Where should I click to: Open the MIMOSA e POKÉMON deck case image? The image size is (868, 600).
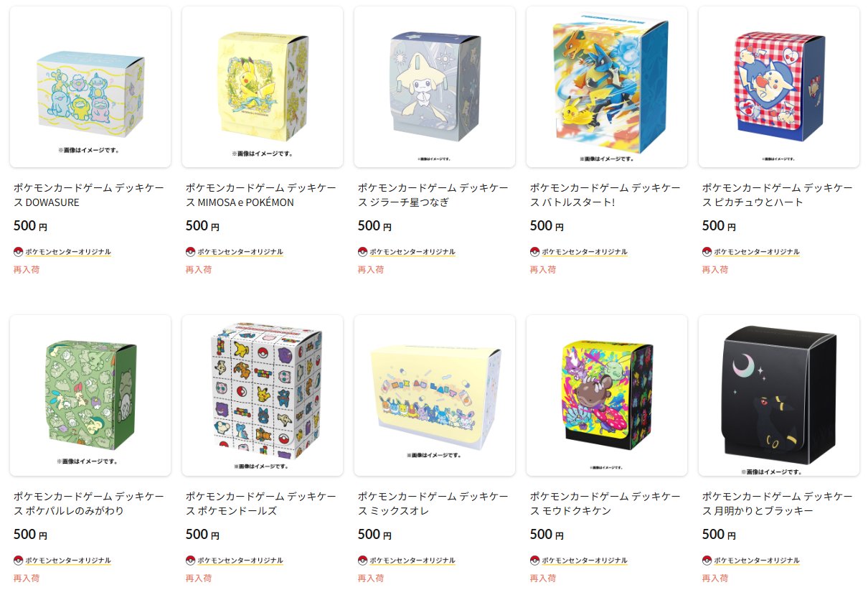coord(263,87)
